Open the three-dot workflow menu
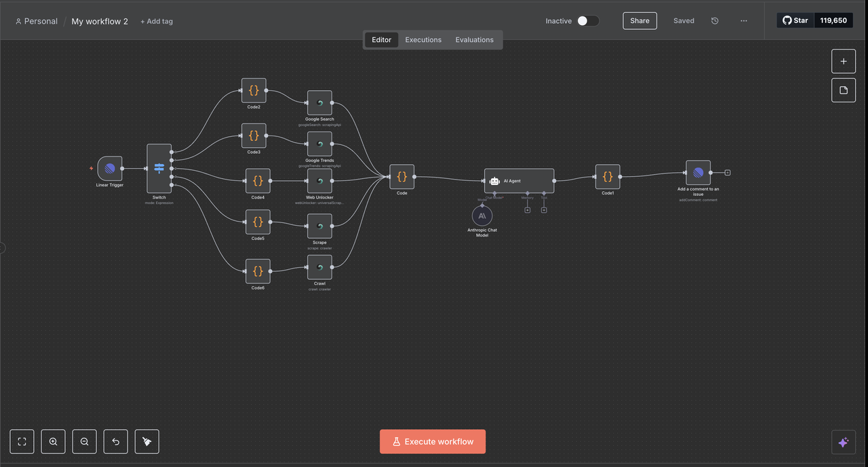The width and height of the screenshot is (868, 467). click(744, 21)
